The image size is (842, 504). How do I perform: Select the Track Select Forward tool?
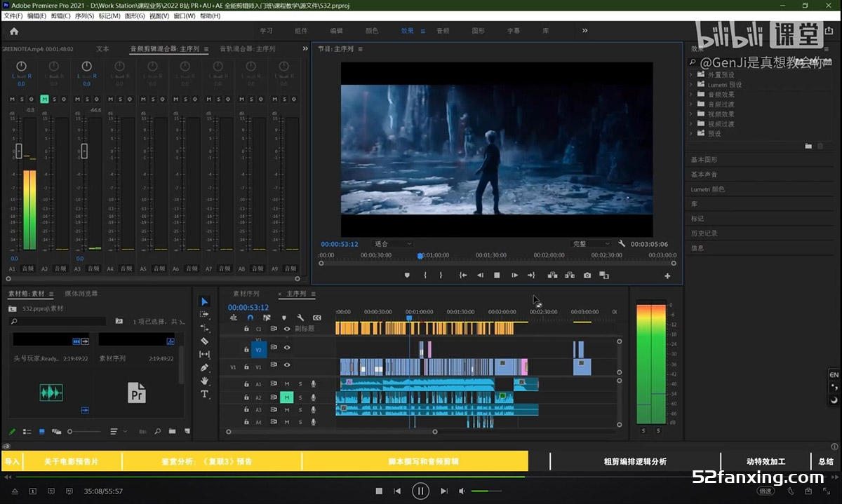coord(205,315)
